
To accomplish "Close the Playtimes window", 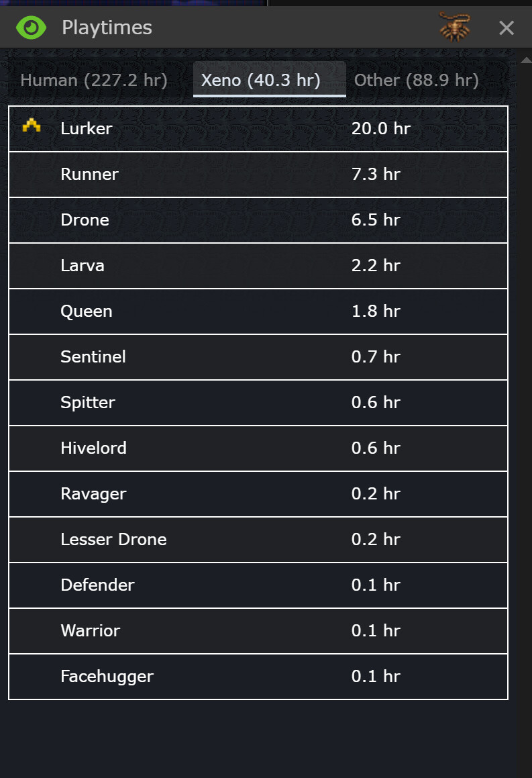I will click(507, 28).
